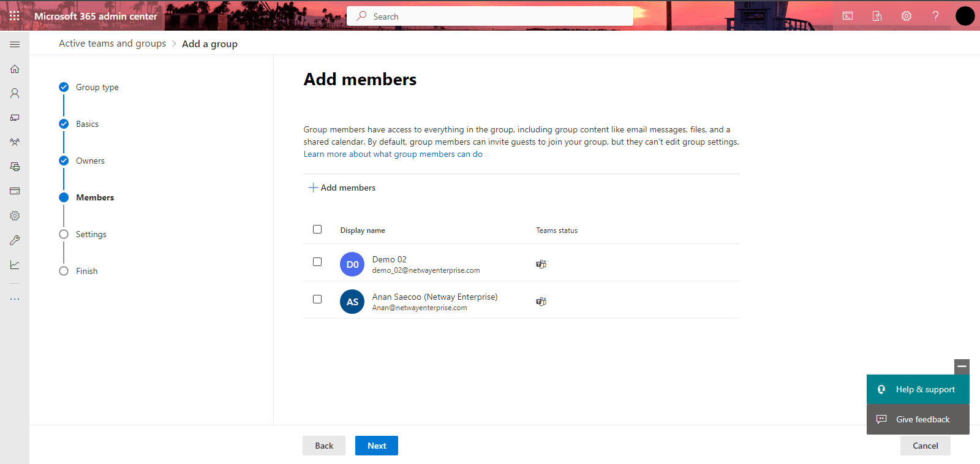Open Reports chart icon in sidebar
Screen dimensions: 980x464
[x=15, y=265]
